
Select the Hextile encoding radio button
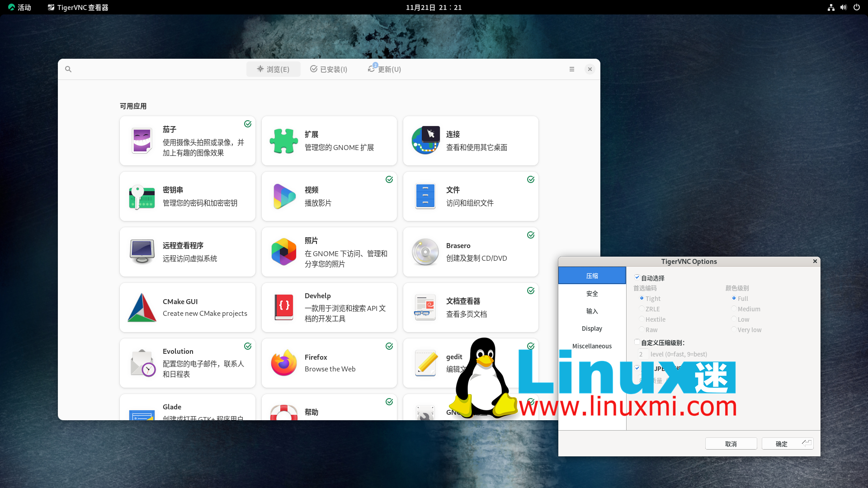pyautogui.click(x=642, y=319)
